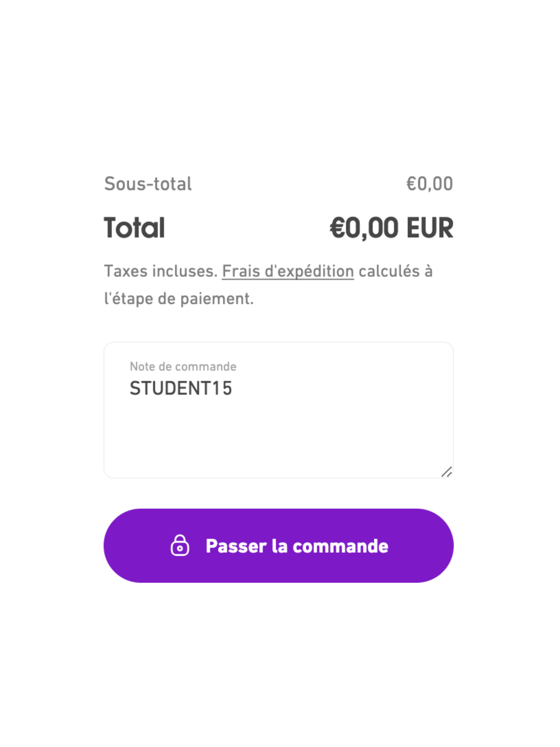Click the padlock icon on the checkout button

coord(180,545)
